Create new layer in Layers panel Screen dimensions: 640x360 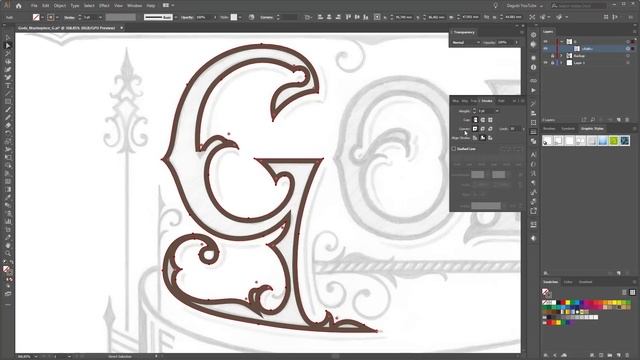pos(619,120)
